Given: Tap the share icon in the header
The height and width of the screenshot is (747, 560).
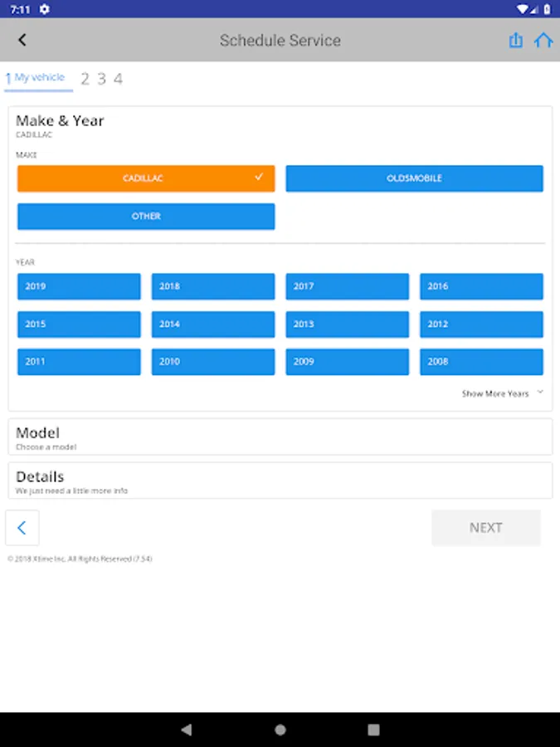Looking at the screenshot, I should point(516,40).
